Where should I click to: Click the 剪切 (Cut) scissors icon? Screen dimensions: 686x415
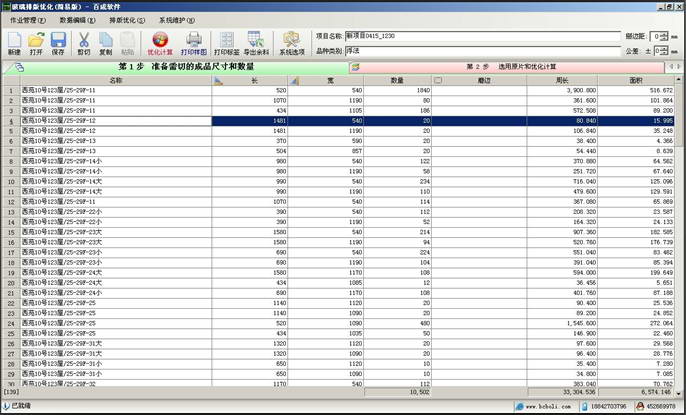84,40
